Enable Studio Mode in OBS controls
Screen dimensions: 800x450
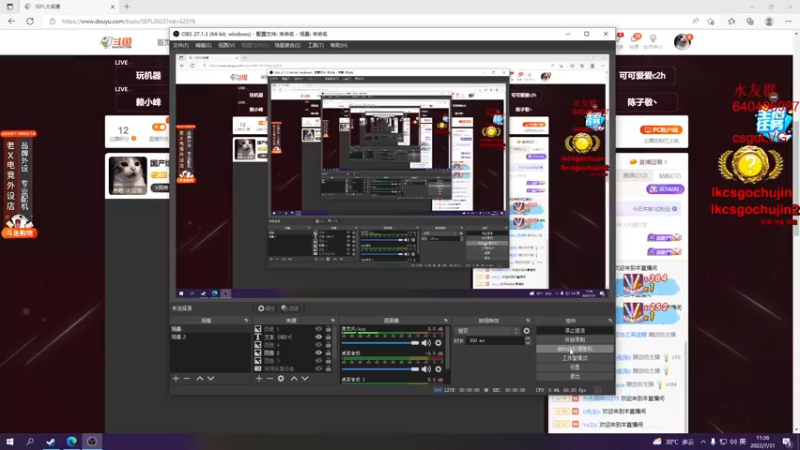574,358
